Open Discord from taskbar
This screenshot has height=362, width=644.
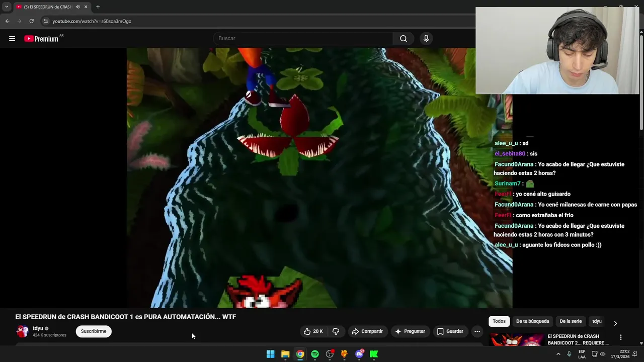(x=359, y=354)
